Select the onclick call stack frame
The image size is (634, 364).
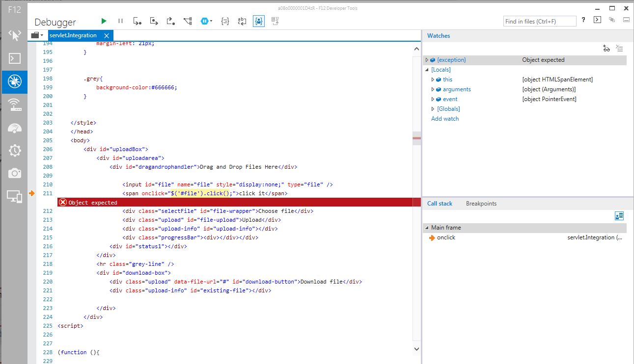[x=524, y=237]
